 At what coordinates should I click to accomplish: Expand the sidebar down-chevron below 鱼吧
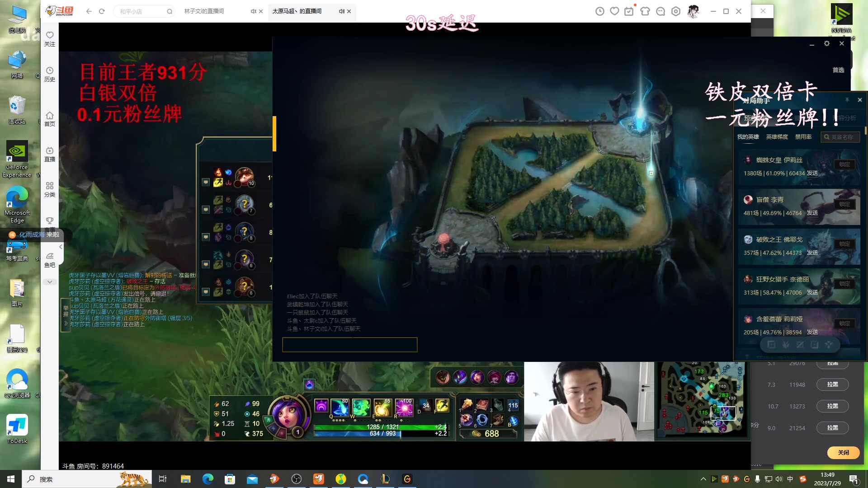tap(50, 282)
